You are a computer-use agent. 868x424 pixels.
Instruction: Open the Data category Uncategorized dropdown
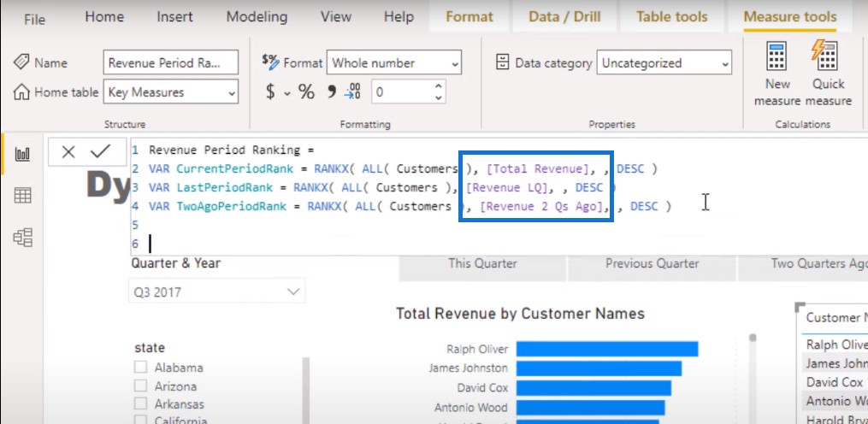[664, 62]
